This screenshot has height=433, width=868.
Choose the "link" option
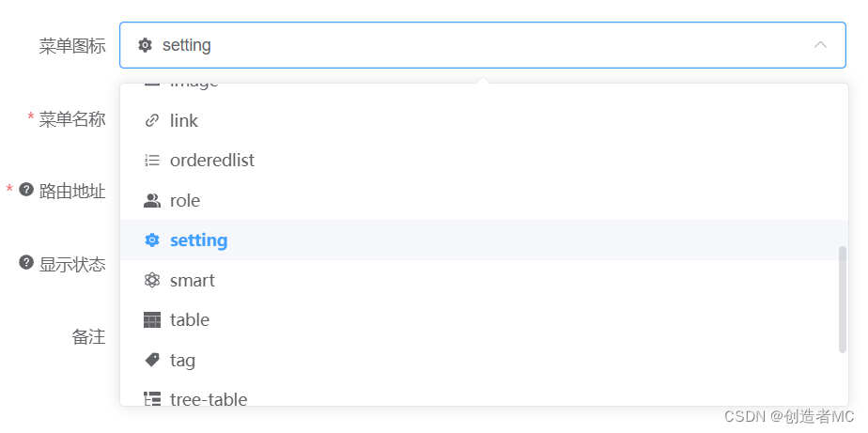184,121
